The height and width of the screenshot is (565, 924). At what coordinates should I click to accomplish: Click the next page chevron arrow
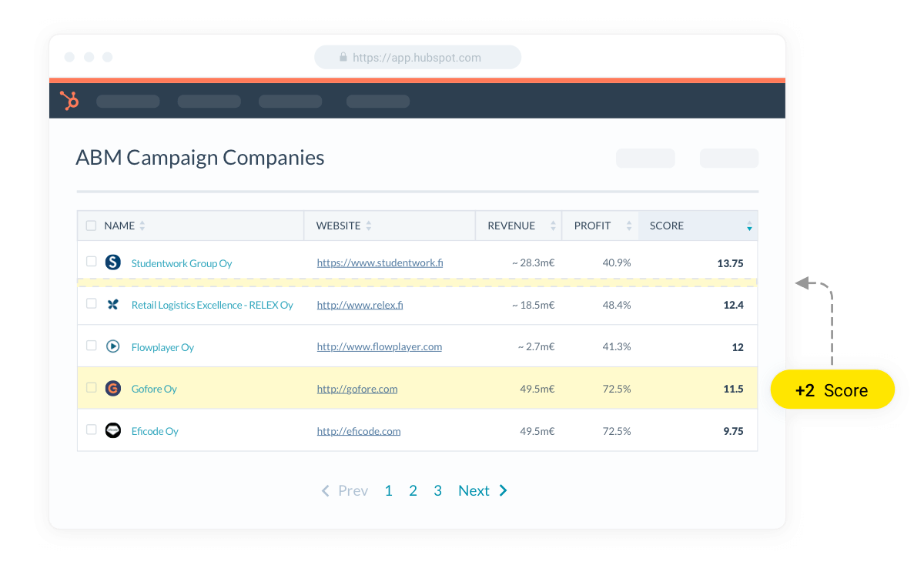tap(503, 491)
